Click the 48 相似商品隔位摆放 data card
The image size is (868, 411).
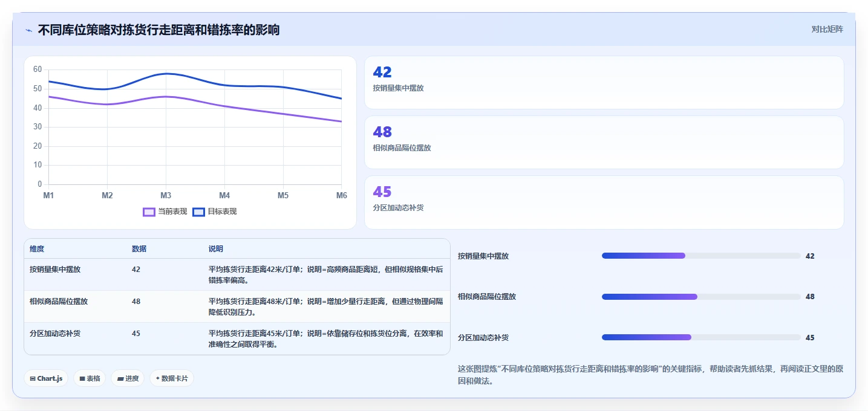point(604,142)
